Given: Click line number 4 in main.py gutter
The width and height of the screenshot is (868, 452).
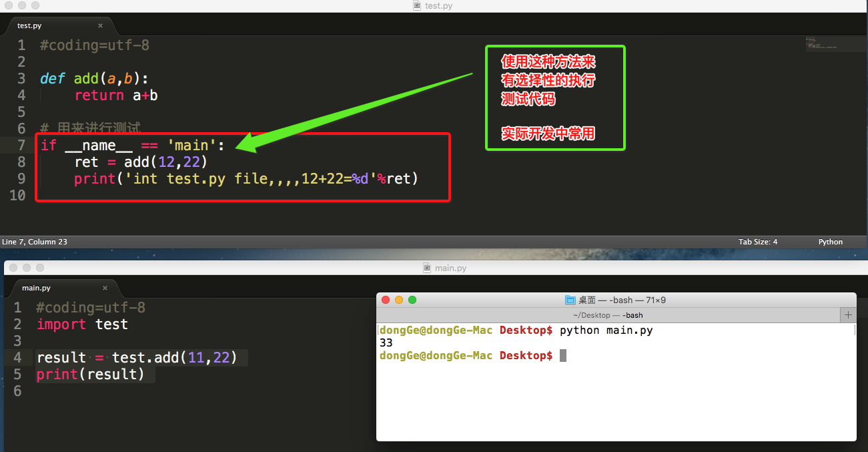Looking at the screenshot, I should click(18, 357).
